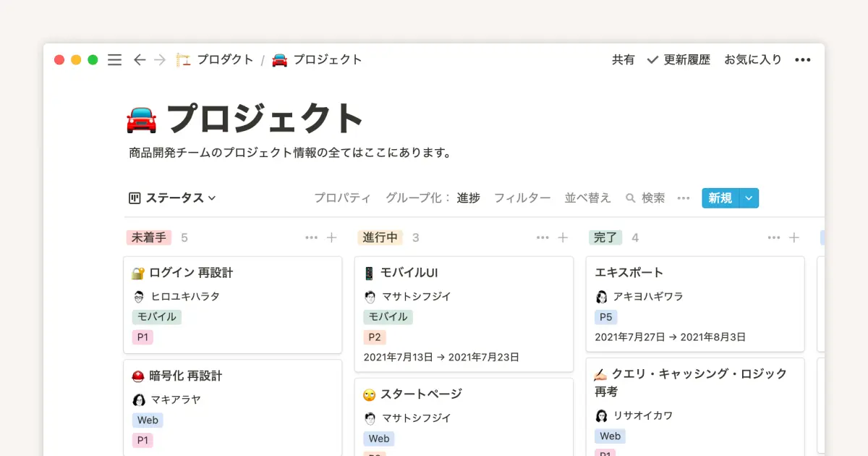Open the ... menu in the top-right corner

[802, 59]
